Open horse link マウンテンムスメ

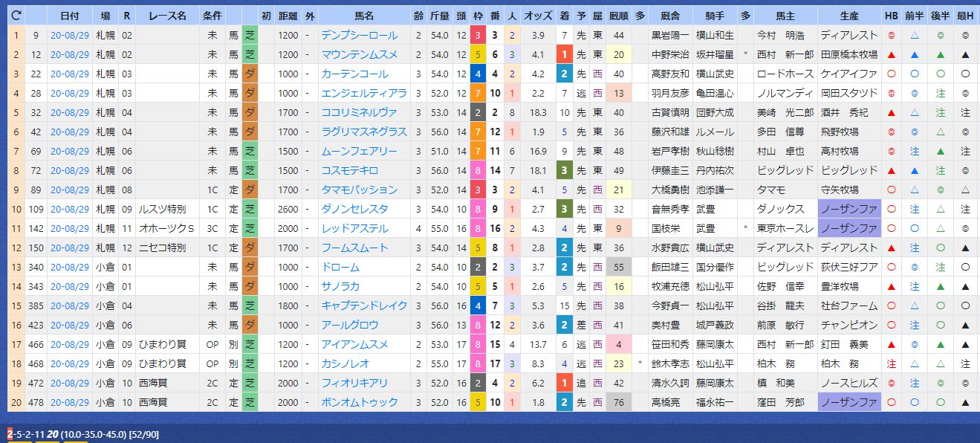click(359, 54)
